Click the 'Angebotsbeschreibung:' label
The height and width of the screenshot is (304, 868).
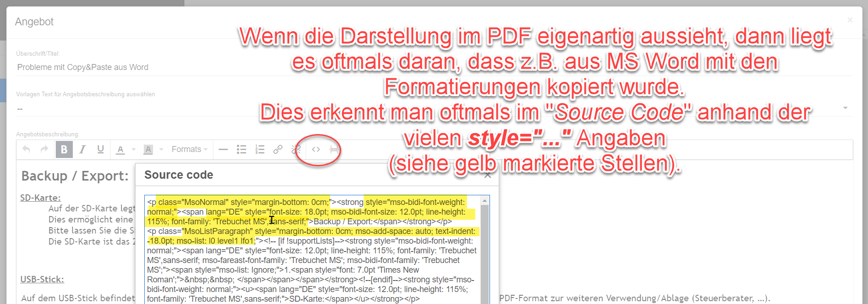click(47, 134)
